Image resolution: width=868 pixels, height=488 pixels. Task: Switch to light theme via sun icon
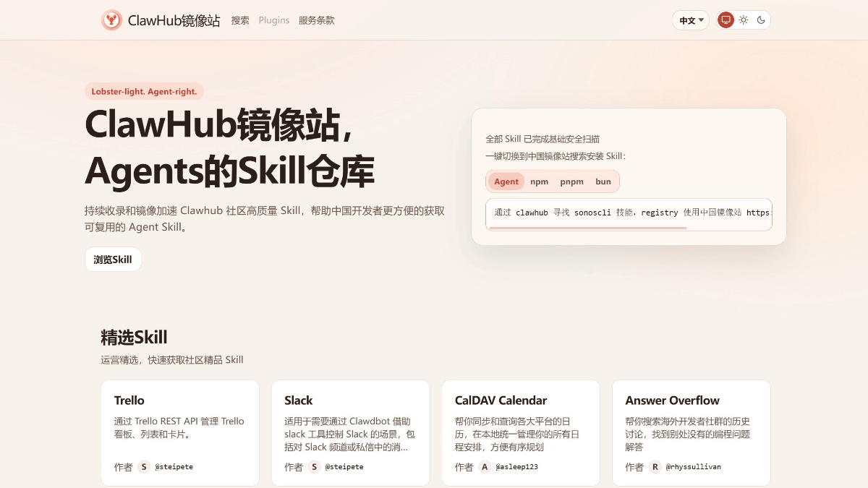(x=743, y=20)
